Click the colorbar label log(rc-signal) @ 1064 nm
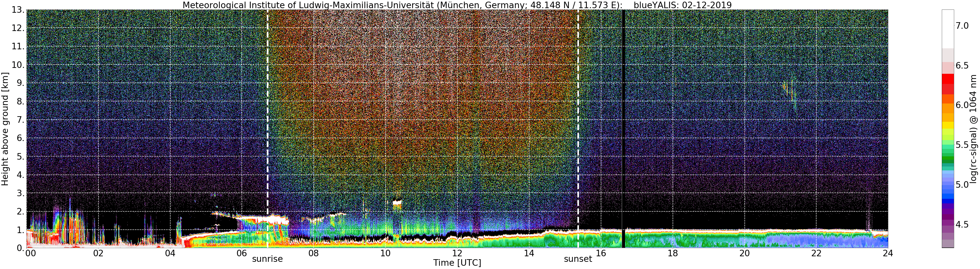This screenshot has height=269, width=980. tap(974, 129)
